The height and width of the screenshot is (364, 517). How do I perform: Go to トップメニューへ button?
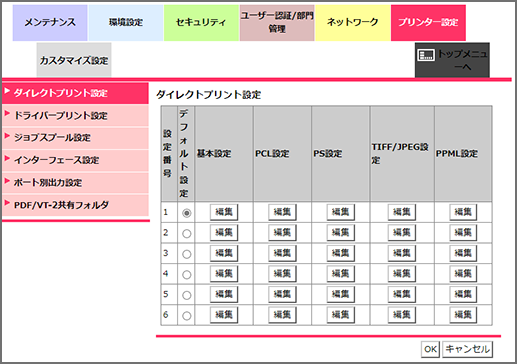452,60
